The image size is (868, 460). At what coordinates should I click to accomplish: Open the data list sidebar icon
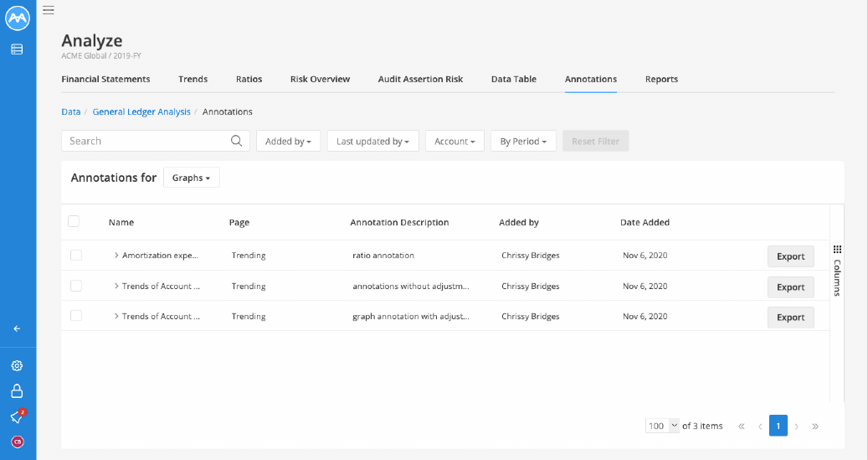pos(17,49)
